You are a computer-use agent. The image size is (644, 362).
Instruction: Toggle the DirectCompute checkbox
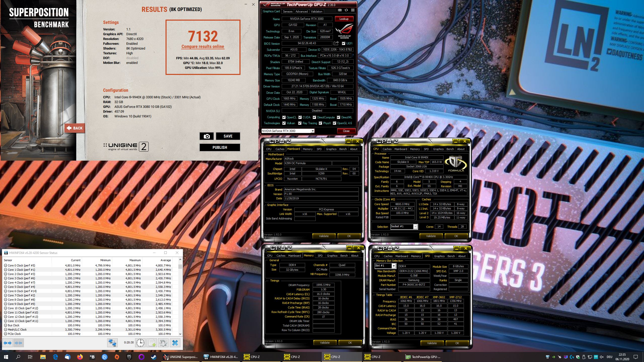(314, 117)
